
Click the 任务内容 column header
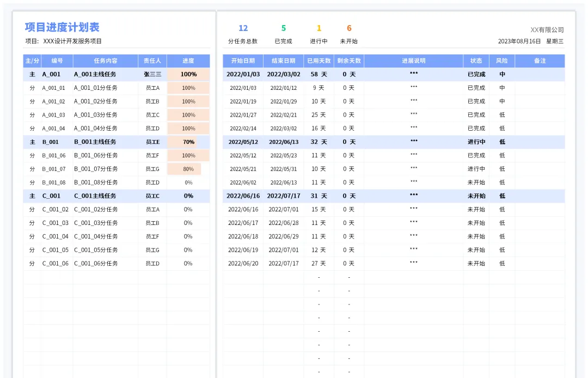pos(106,61)
